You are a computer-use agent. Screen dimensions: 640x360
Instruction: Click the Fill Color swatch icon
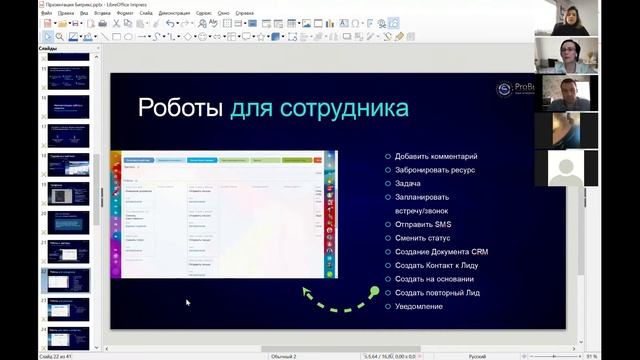point(87,37)
